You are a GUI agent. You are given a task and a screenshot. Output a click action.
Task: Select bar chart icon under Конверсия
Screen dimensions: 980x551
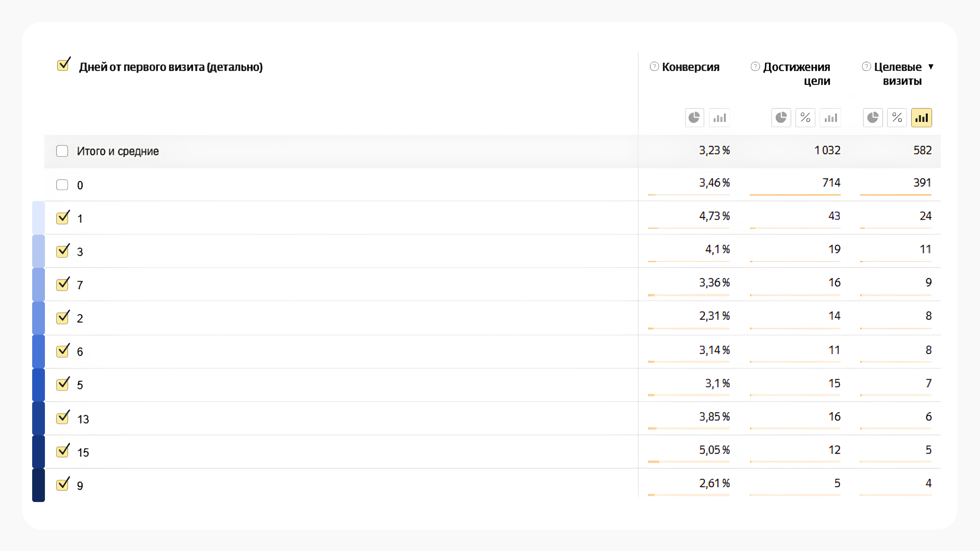[x=719, y=118]
